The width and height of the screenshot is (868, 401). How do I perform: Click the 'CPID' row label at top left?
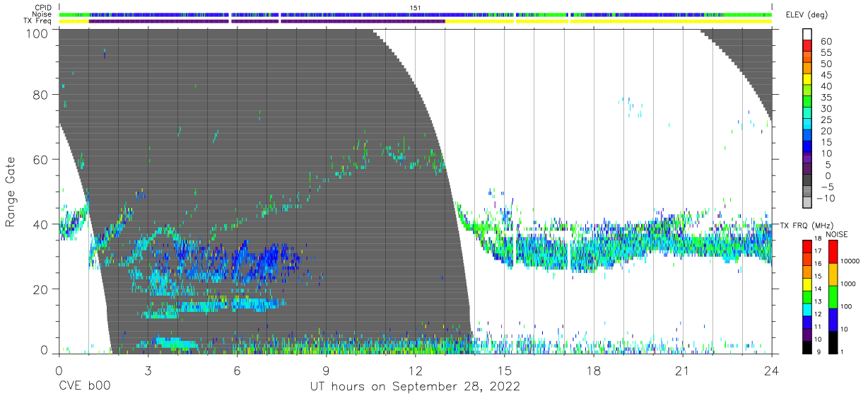(45, 7)
